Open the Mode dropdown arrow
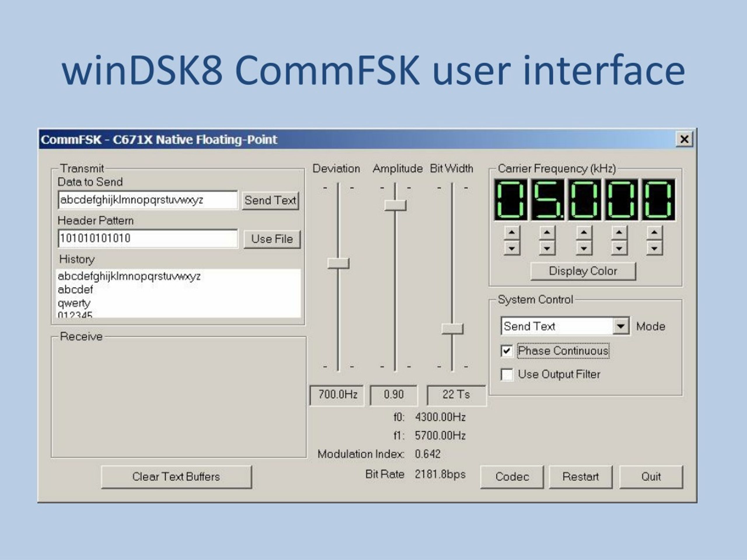 tap(621, 326)
